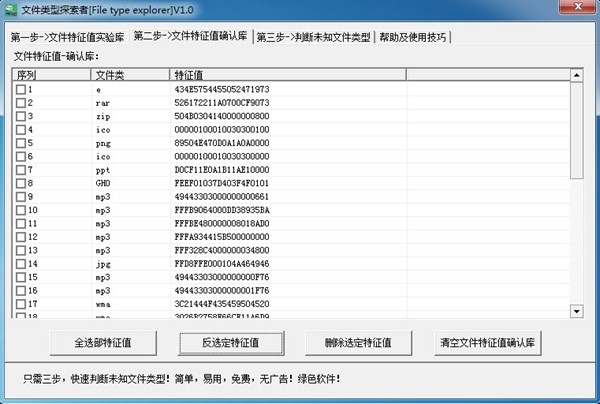
Task: Sort by the 序列 column header
Action: pyautogui.click(x=52, y=75)
